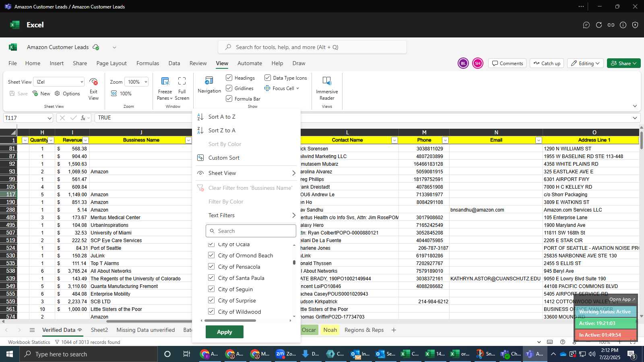Click the filter Search field
The height and width of the screenshot is (362, 644).
tap(251, 231)
